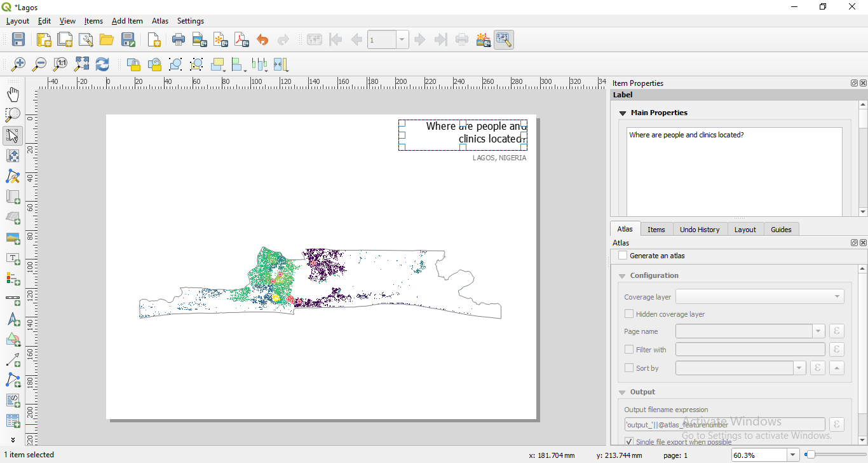This screenshot has height=463, width=868.
Task: Save the layout project
Action: coord(18,40)
